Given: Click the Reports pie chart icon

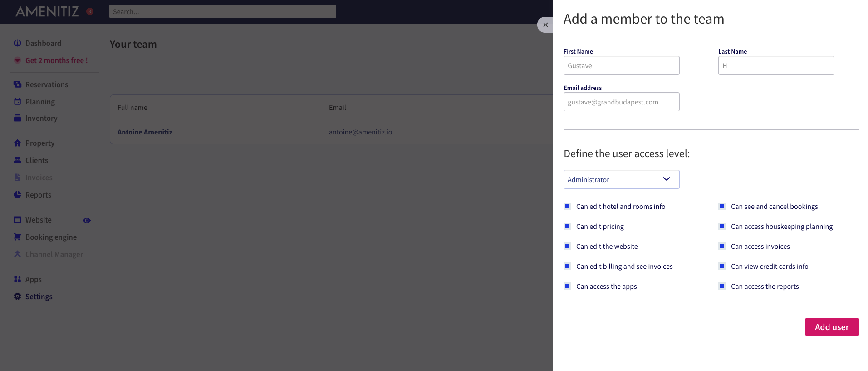Looking at the screenshot, I should [17, 195].
